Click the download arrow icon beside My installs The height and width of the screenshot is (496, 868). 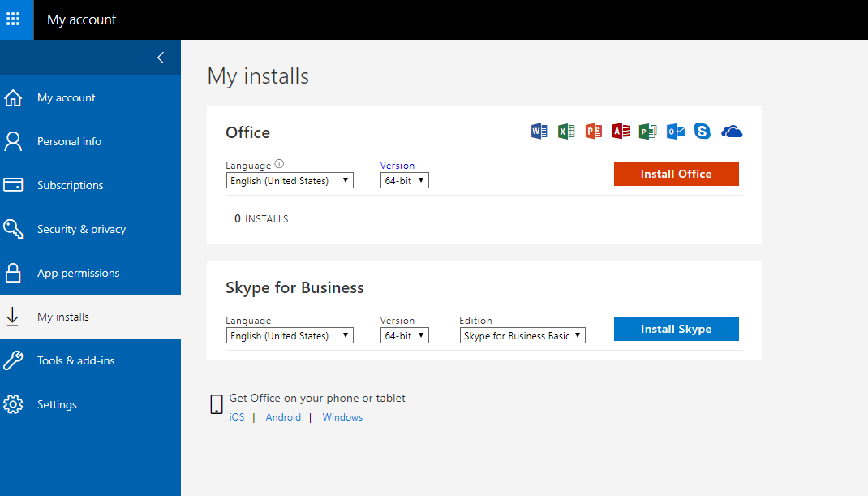pyautogui.click(x=13, y=317)
